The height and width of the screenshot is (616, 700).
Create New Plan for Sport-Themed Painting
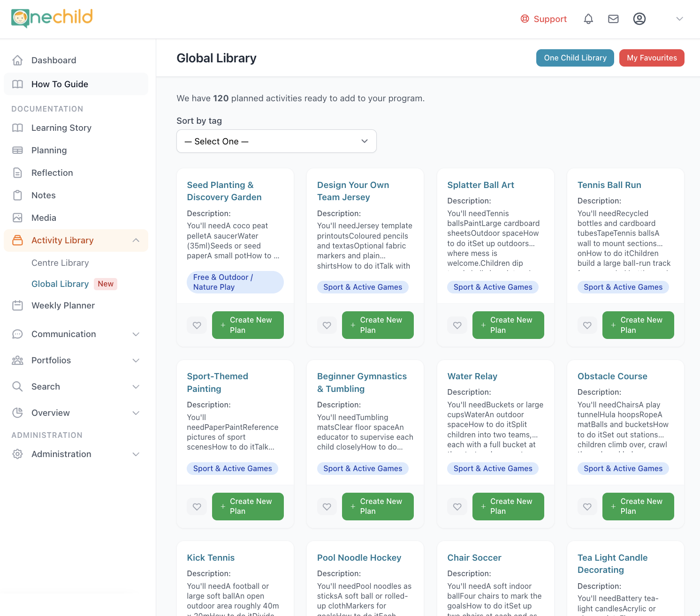(248, 506)
